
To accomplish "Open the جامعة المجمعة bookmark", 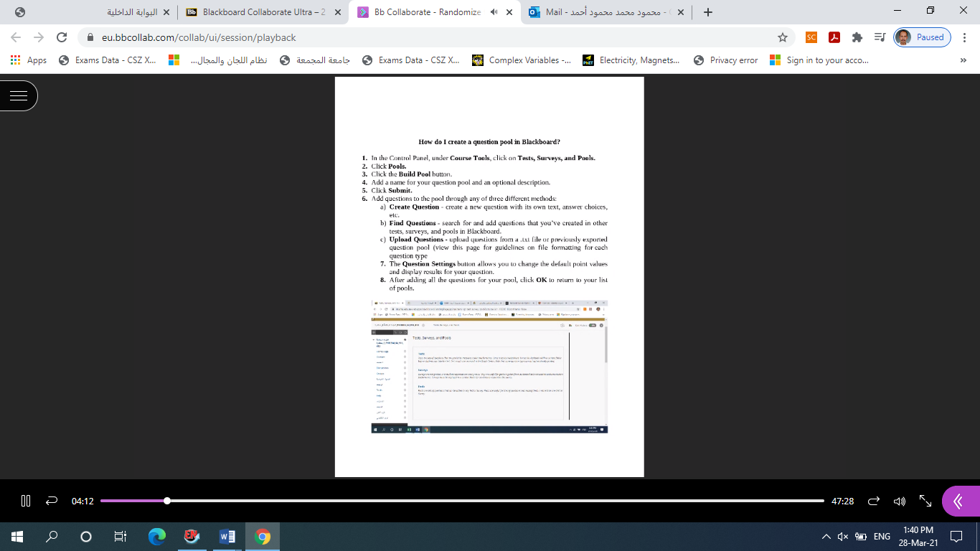I will [x=315, y=60].
